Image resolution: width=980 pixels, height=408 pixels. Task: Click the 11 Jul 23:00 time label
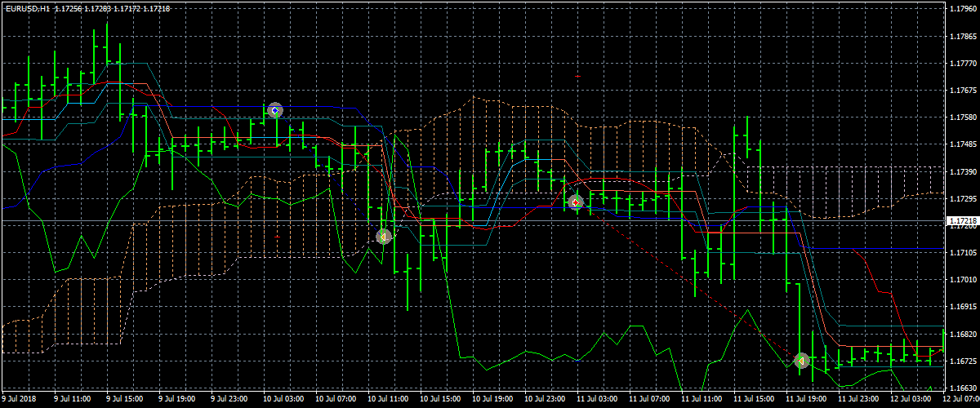click(x=859, y=400)
